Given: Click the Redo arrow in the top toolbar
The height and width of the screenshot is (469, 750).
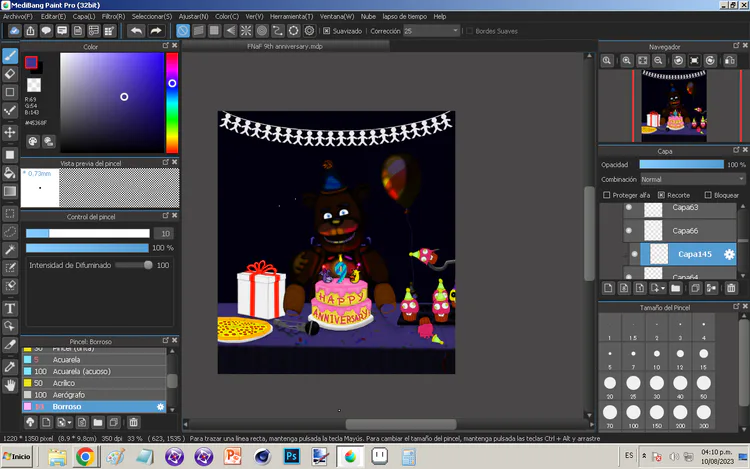Looking at the screenshot, I should (156, 31).
